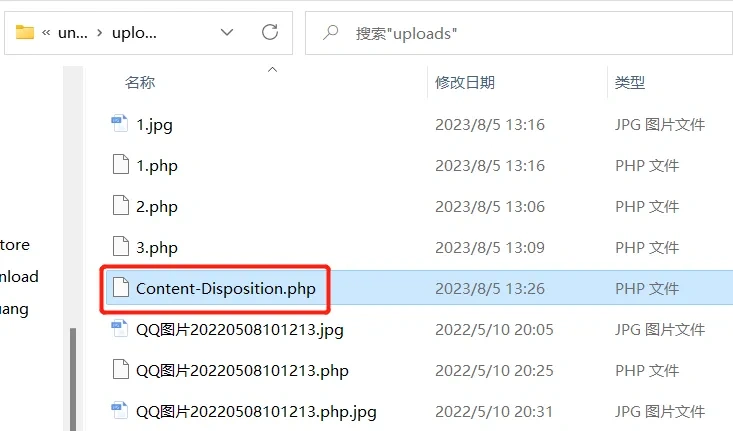The height and width of the screenshot is (431, 733).
Task: Sort by the 类型 column header
Action: [x=630, y=83]
